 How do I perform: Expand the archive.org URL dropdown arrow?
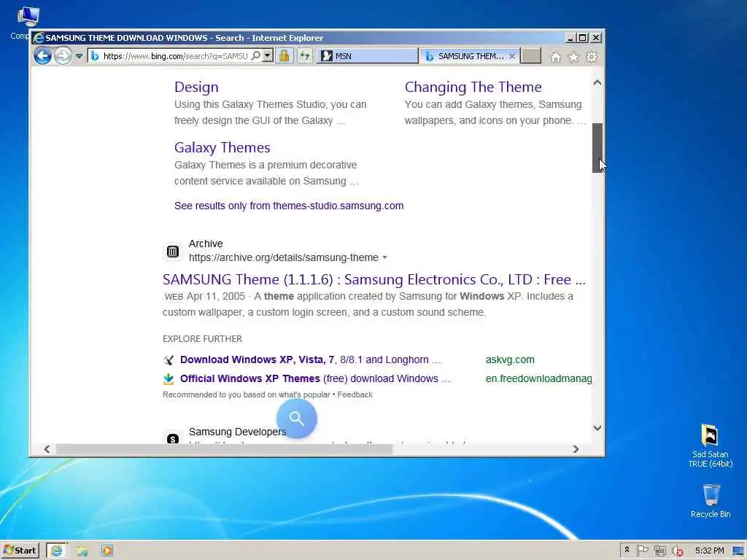pos(385,257)
